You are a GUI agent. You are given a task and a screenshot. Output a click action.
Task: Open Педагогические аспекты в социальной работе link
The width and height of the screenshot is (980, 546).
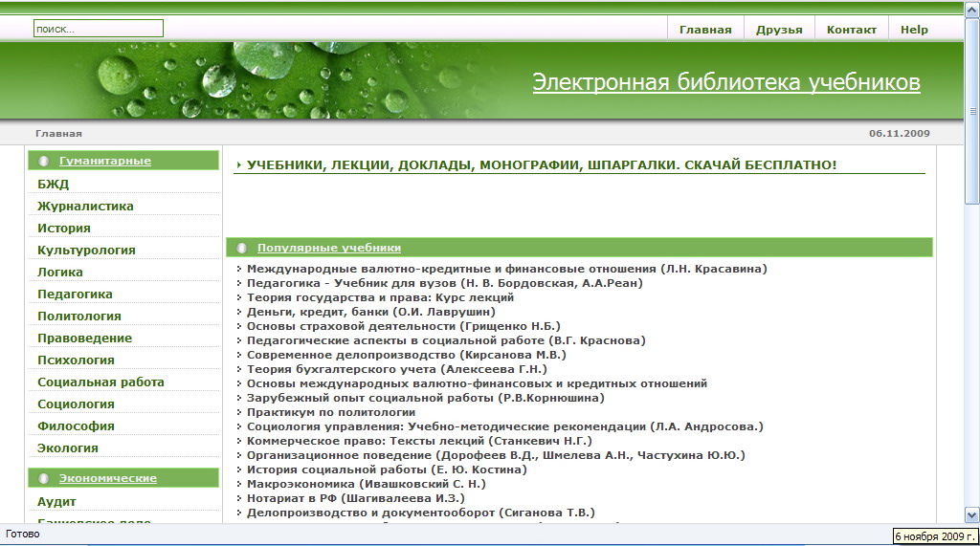coord(446,340)
